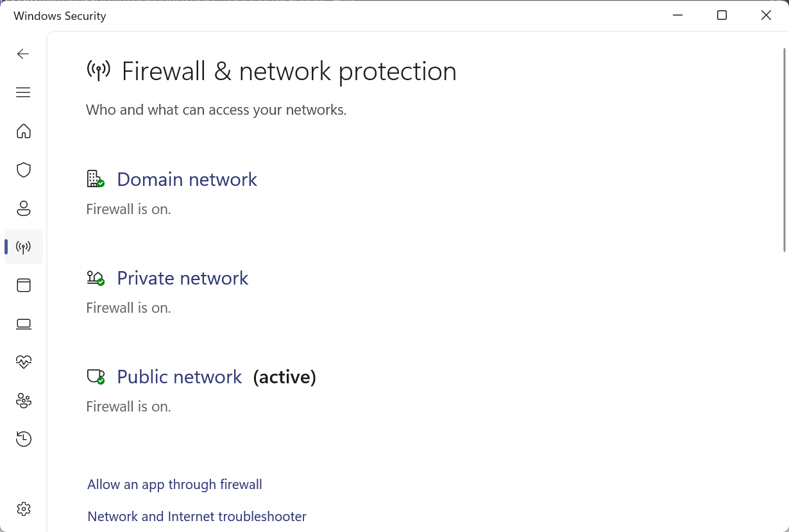Open Domain network firewall settings
Viewport: 789px width, 532px height.
click(187, 179)
